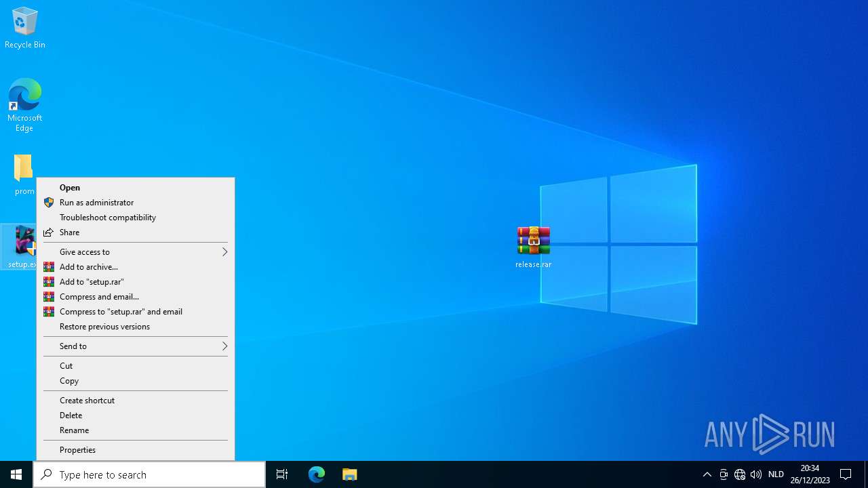The image size is (868, 488).
Task: Choose Run as administrator
Action: point(136,203)
